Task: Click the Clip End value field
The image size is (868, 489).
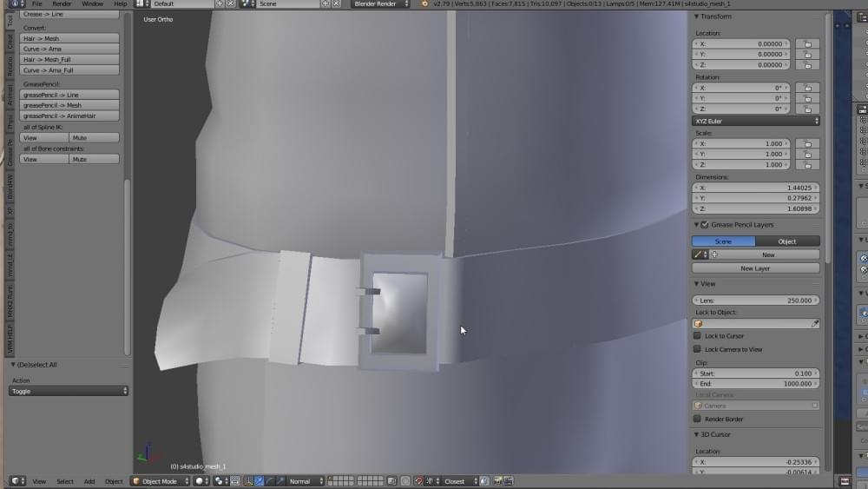Action: point(756,383)
